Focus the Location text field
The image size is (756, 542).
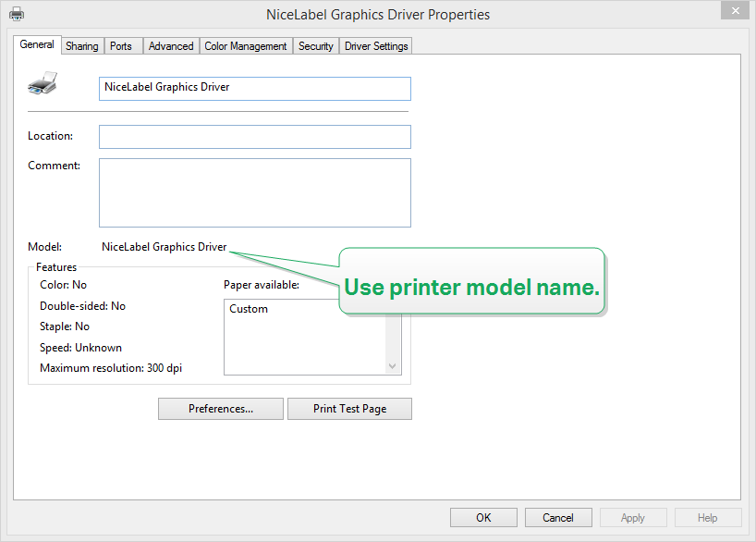[254, 137]
